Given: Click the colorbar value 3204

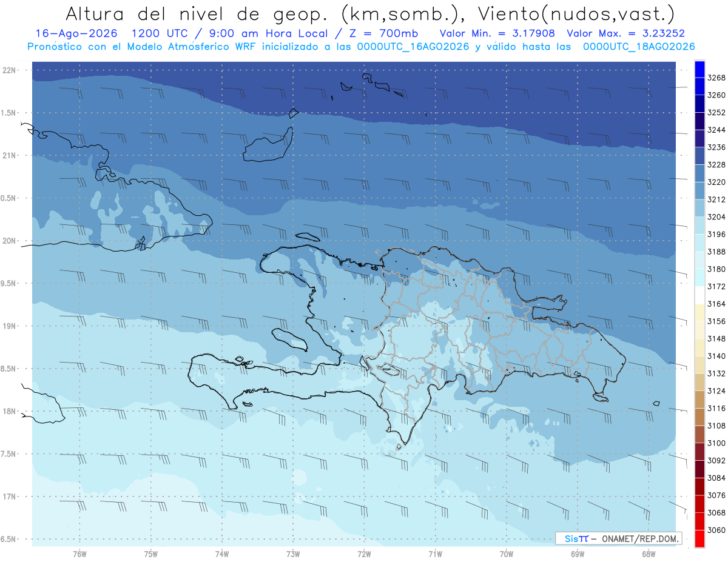Looking at the screenshot, I should click(x=716, y=217).
